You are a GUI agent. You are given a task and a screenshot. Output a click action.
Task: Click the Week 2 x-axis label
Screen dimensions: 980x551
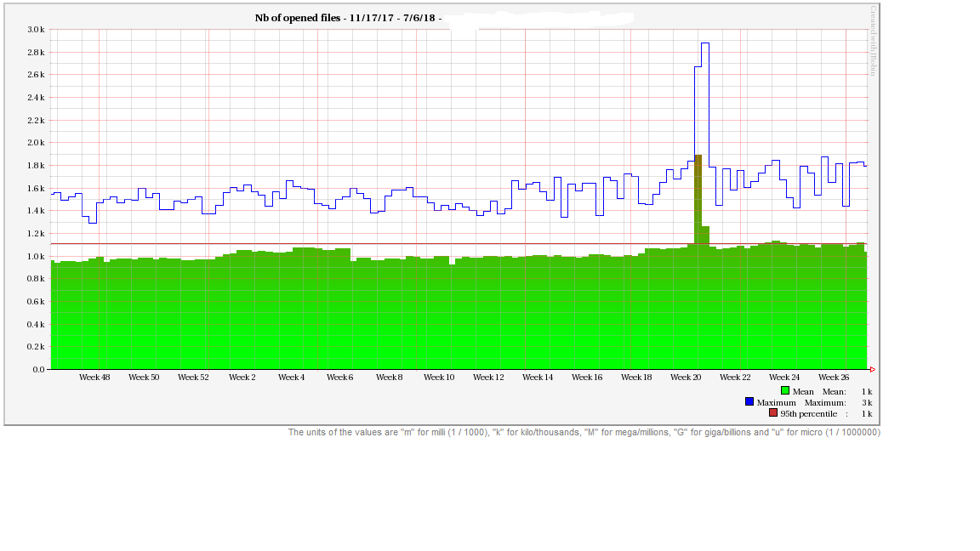[242, 378]
